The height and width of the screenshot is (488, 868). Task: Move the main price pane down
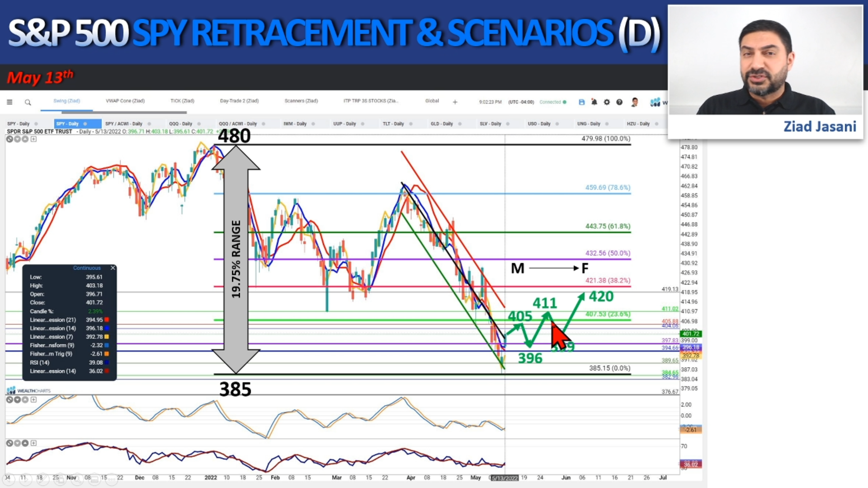pyautogui.click(x=17, y=139)
